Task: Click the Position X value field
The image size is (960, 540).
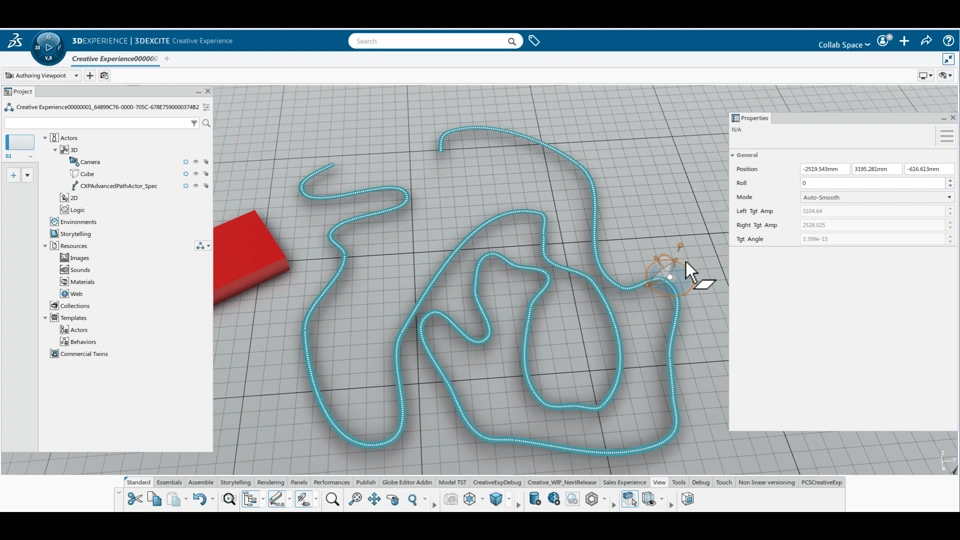Action: [x=825, y=169]
